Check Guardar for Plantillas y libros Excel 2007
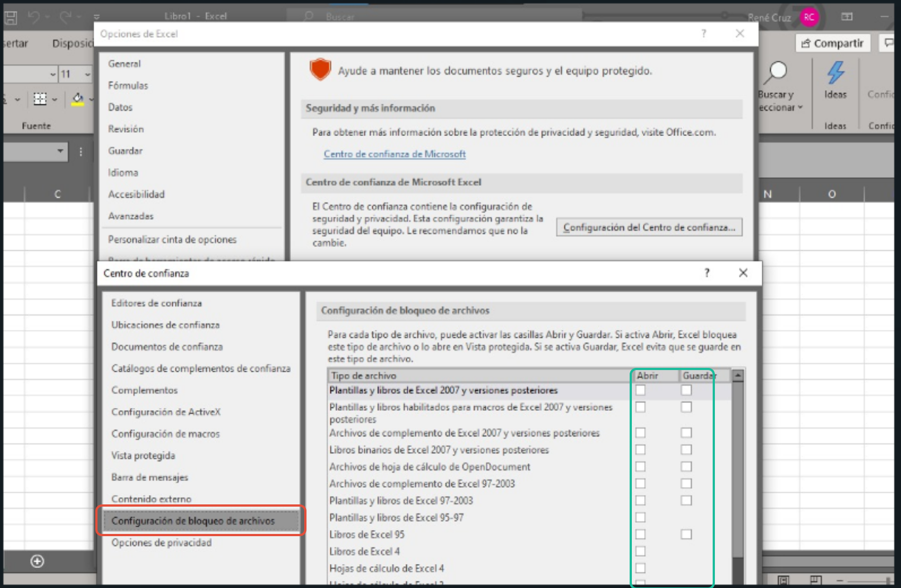 pos(686,390)
